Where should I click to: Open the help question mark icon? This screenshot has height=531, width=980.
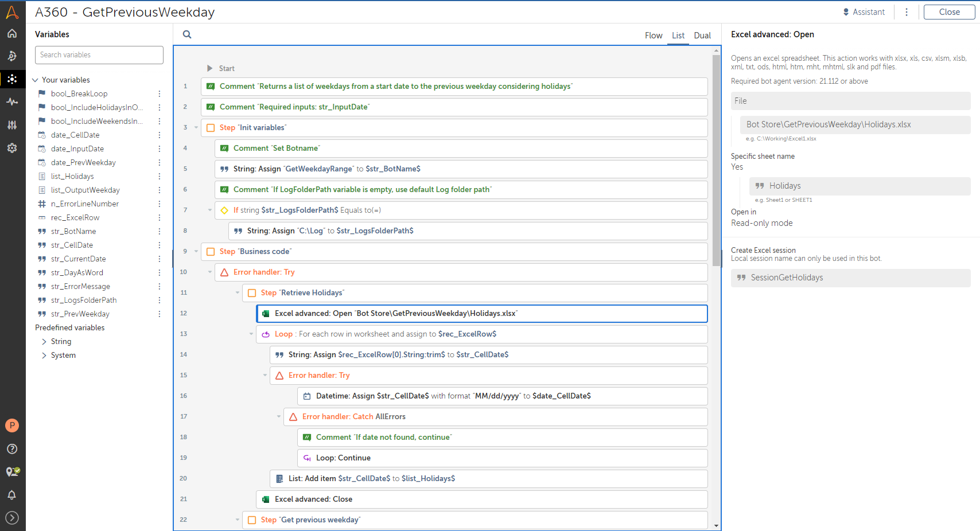point(12,449)
